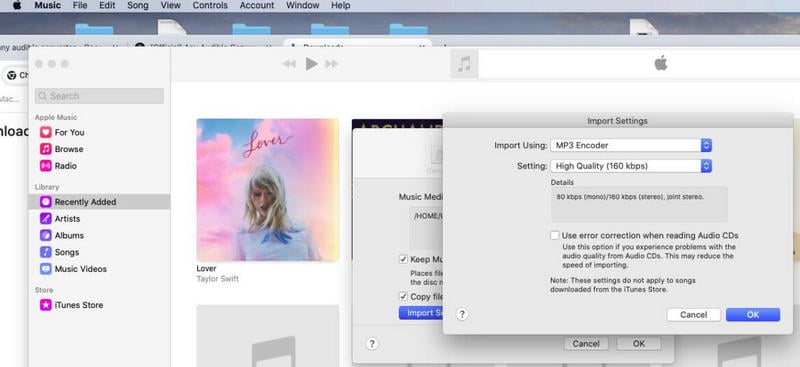The width and height of the screenshot is (800, 367).
Task: Click the Songs note icon
Action: 46,252
